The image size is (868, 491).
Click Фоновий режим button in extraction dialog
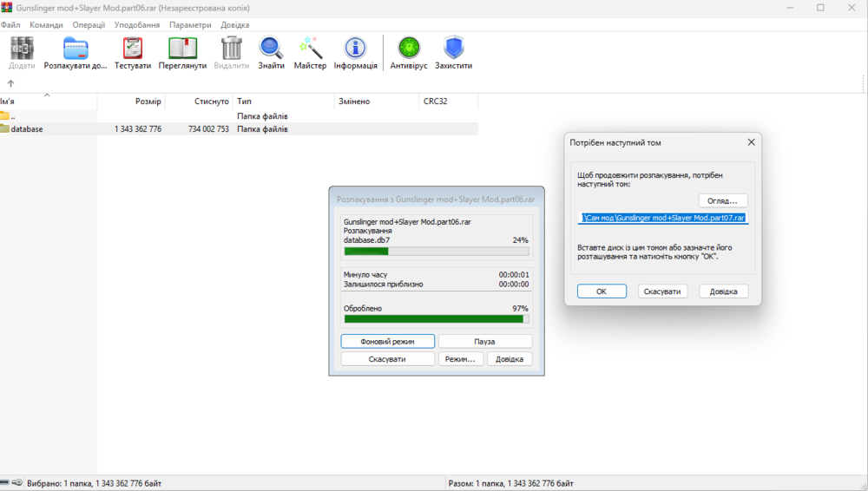(387, 342)
